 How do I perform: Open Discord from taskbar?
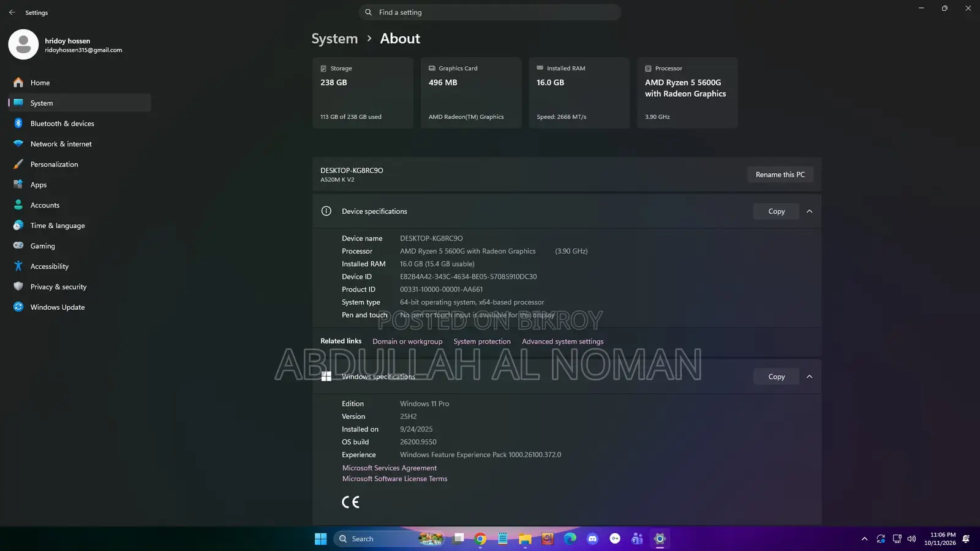(x=592, y=539)
